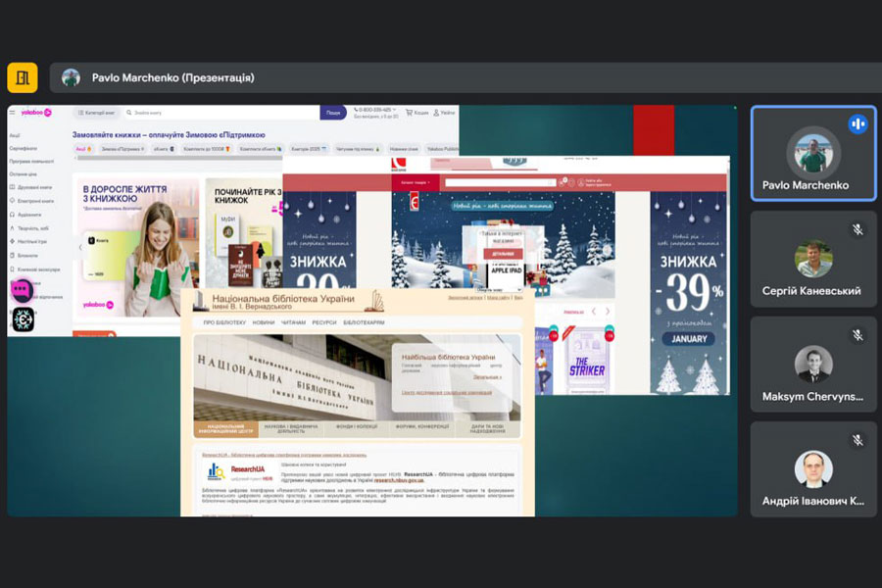The width and height of the screenshot is (882, 588).
Task: Select 'Акції' chip with fire emoji
Action: tap(83, 149)
